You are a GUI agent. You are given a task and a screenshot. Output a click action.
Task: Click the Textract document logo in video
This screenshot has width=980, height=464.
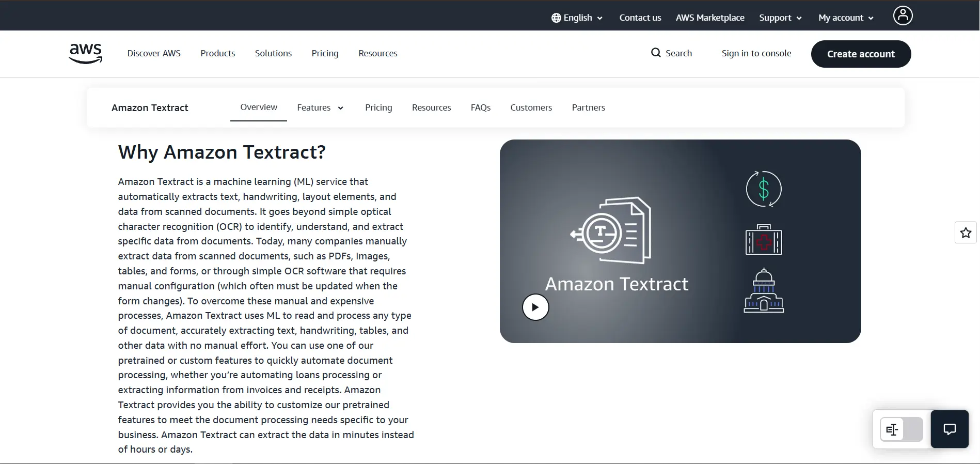coord(611,230)
